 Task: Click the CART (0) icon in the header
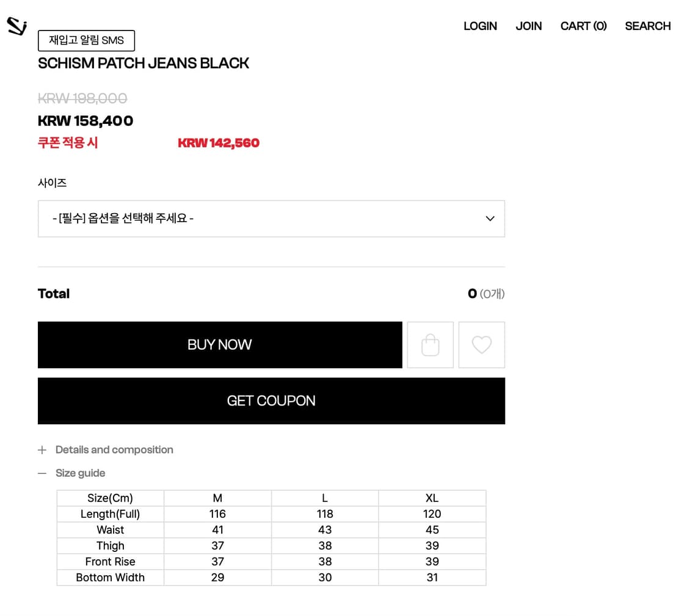[x=583, y=26]
